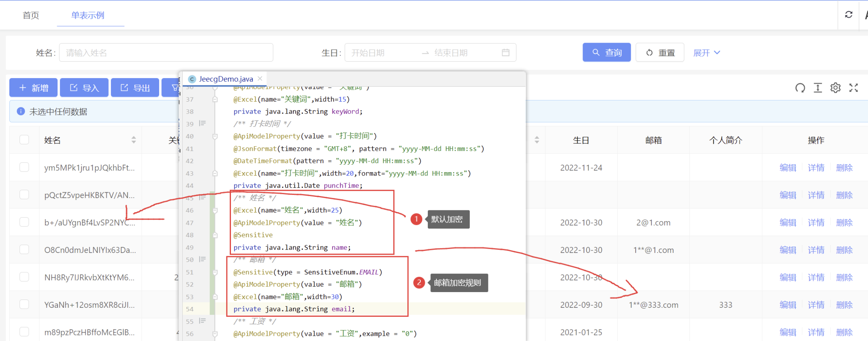Check the pQctZ5vpeHKBKTV row
Viewport: 868px width, 341px height.
(24, 195)
